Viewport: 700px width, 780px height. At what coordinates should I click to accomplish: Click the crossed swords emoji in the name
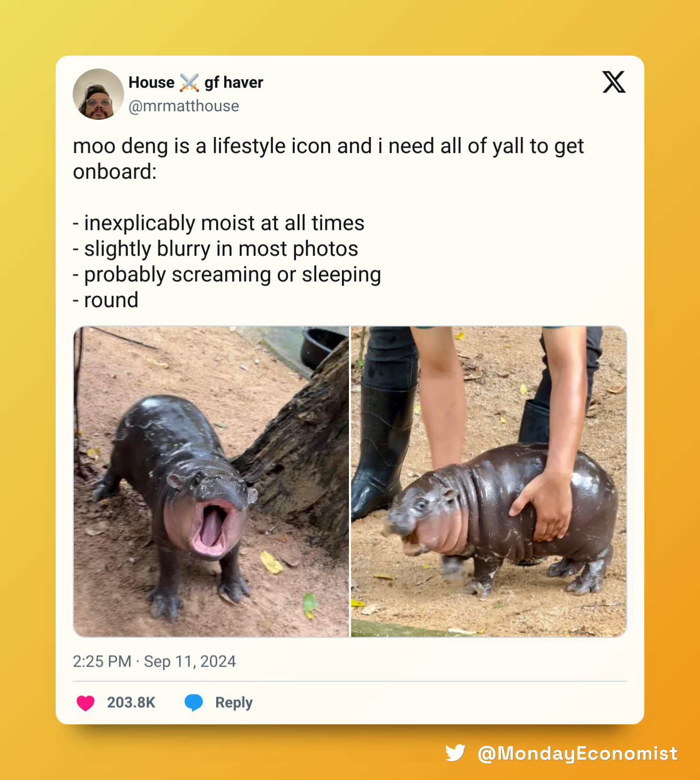coord(189,82)
